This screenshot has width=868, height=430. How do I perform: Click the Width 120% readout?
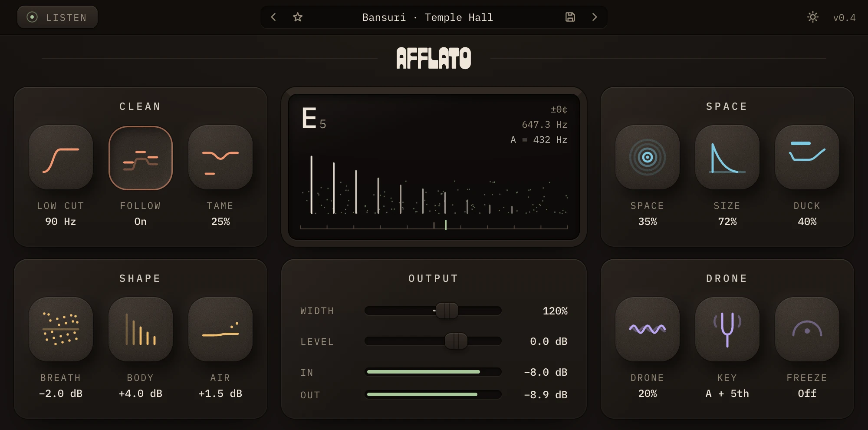pyautogui.click(x=555, y=311)
